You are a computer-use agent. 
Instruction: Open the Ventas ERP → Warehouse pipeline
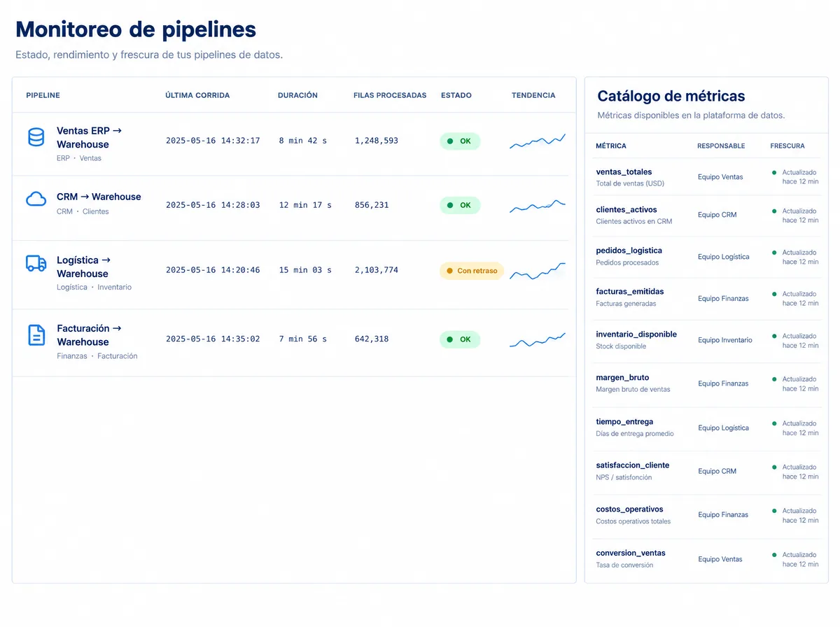click(x=90, y=137)
